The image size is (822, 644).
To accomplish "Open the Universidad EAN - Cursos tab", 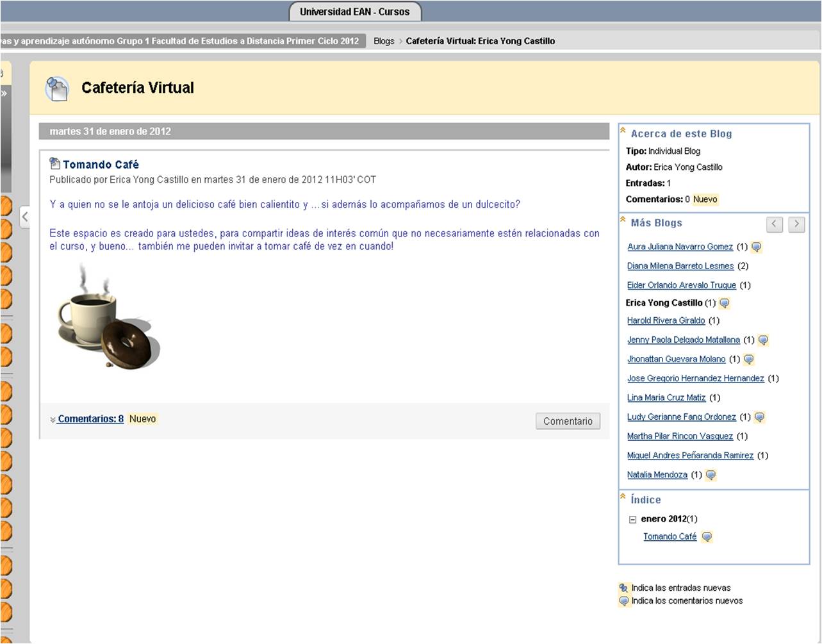I will [354, 12].
